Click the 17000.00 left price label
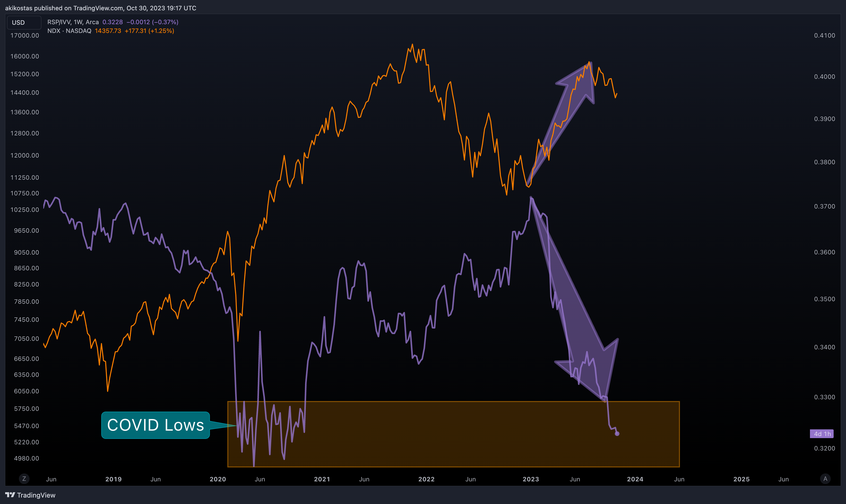 25,35
